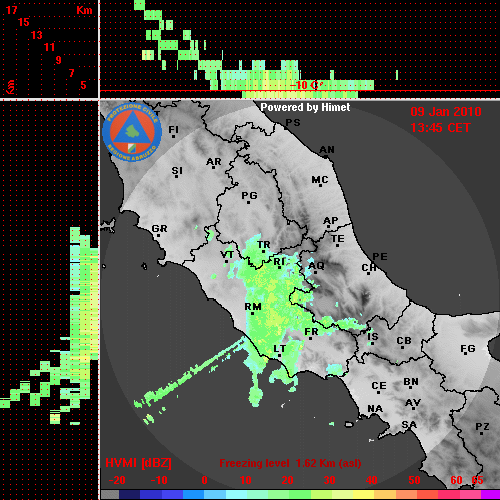
Task: Click the 'Freezing level 1.62 Km (asl)' text
Action: coord(290,463)
